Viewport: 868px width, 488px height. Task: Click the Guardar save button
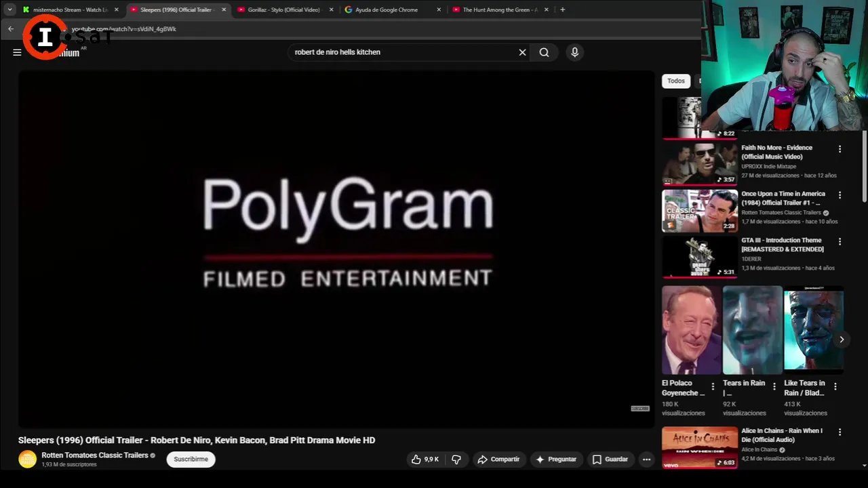[x=610, y=460]
